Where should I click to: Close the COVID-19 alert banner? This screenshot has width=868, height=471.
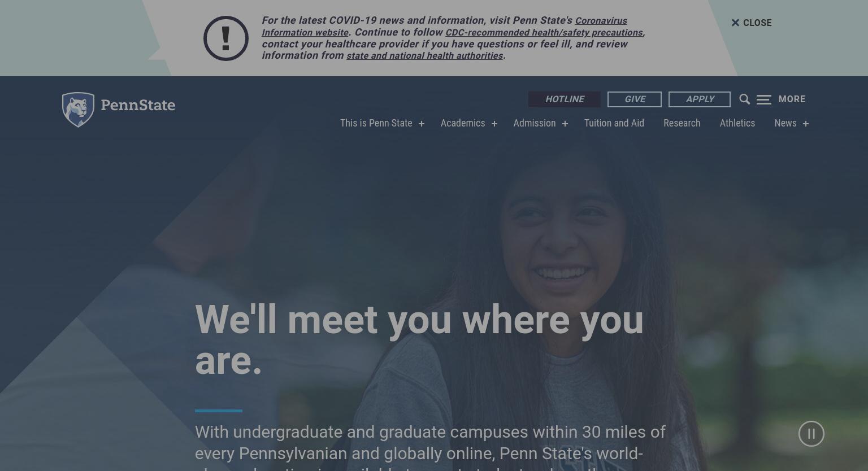[x=751, y=23]
